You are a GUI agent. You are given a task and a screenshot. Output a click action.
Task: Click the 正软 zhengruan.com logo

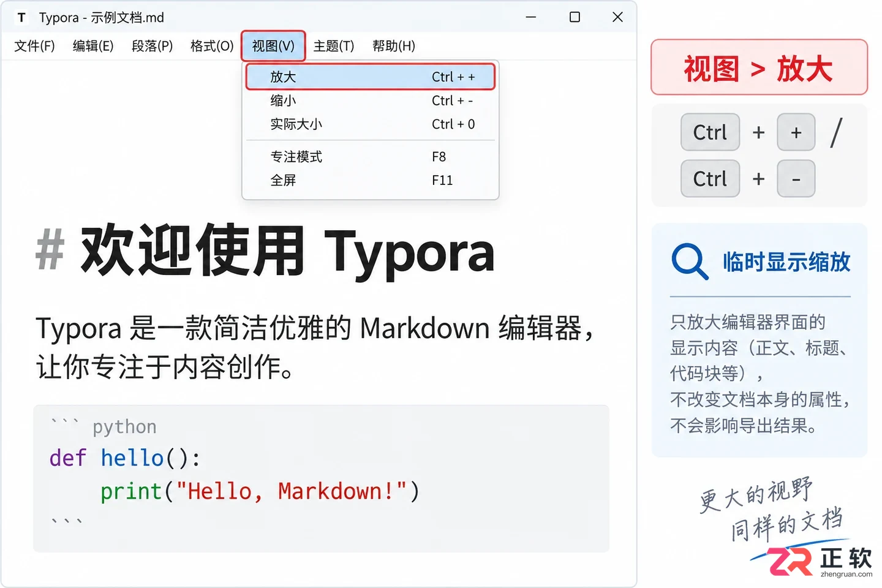click(820, 562)
